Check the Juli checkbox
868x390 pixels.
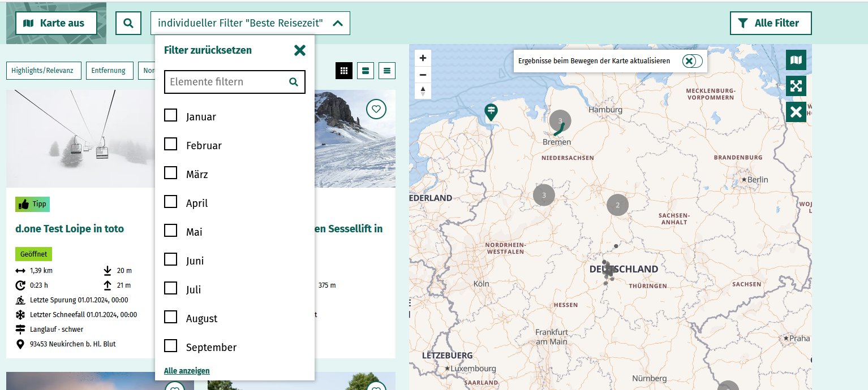170,288
